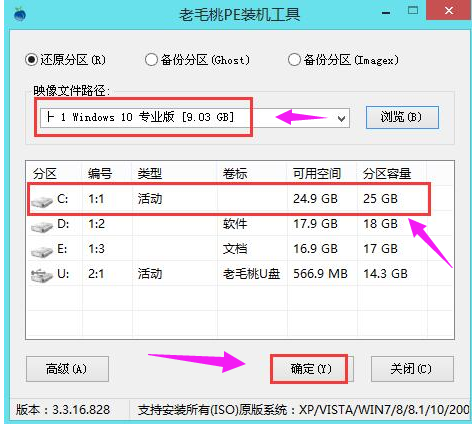Select partition number 1:3 cell
The width and height of the screenshot is (472, 424).
click(96, 249)
